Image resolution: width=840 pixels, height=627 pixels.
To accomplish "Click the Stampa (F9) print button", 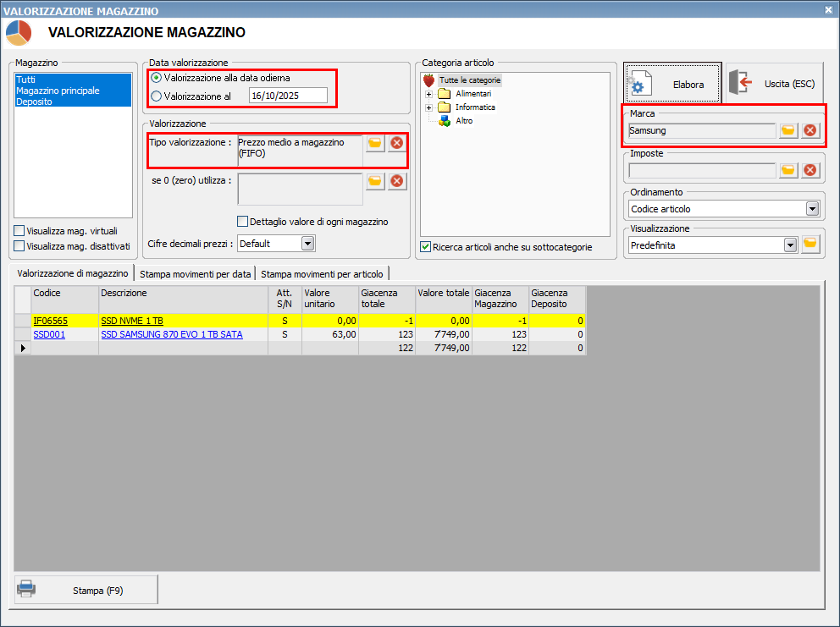I will click(x=86, y=590).
